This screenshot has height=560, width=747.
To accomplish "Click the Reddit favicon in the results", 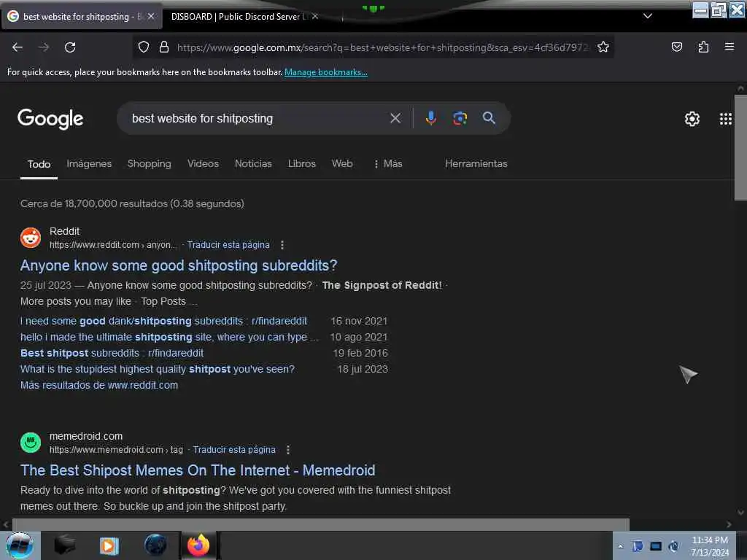I will [31, 238].
